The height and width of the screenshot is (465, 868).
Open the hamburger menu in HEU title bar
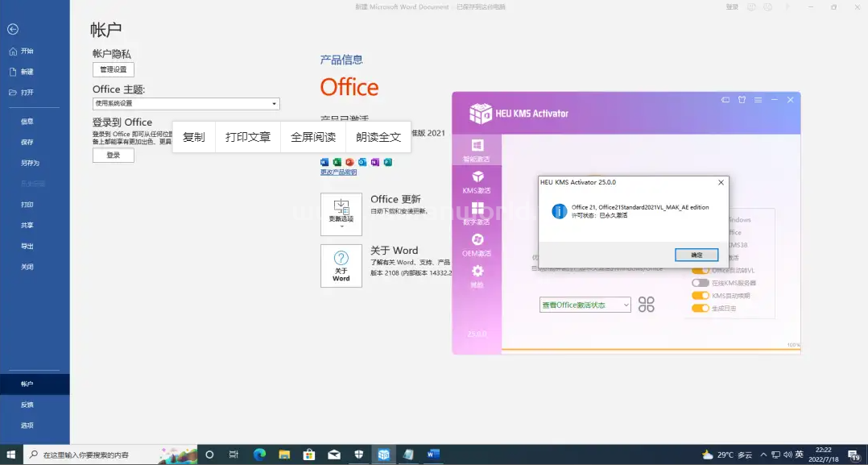tap(758, 100)
